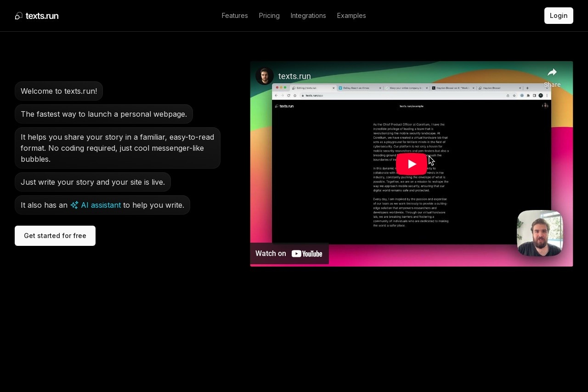This screenshot has height=392, width=588.
Task: Open Watch on YouTube link
Action: [289, 254]
